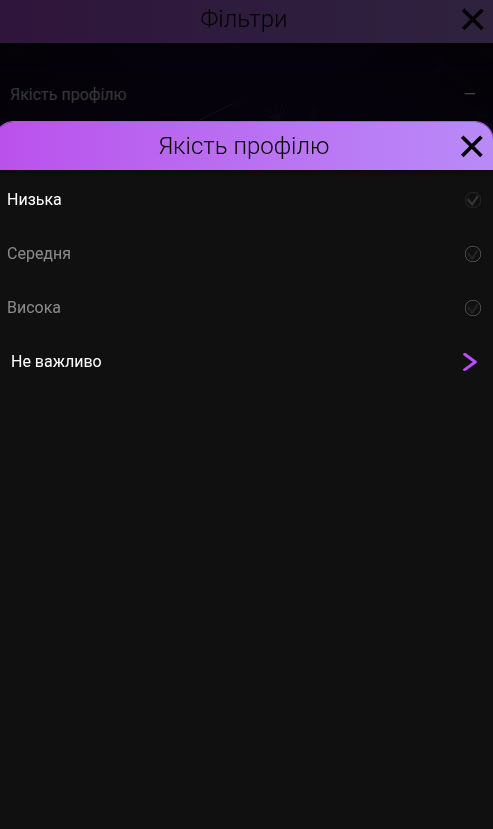
Task: Tick the checkmark circle for Низька
Action: (472, 200)
